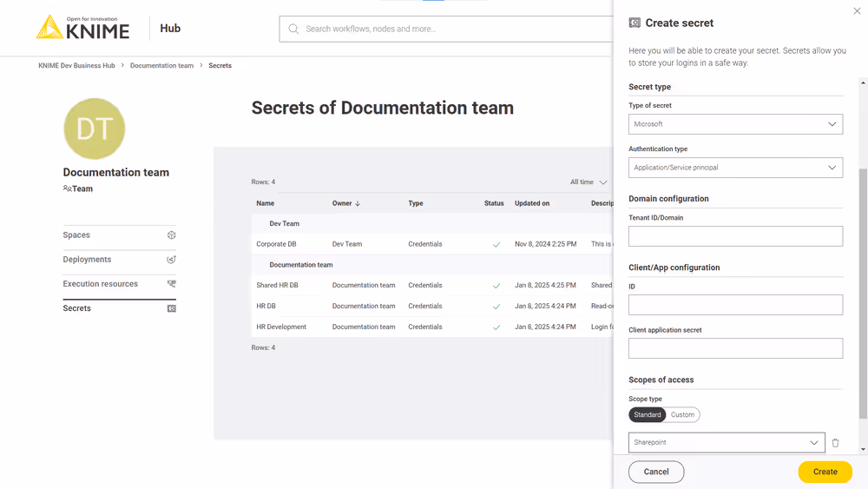Viewport: 868px width, 489px height.
Task: Open Deployments section in sidebar
Action: 119,259
